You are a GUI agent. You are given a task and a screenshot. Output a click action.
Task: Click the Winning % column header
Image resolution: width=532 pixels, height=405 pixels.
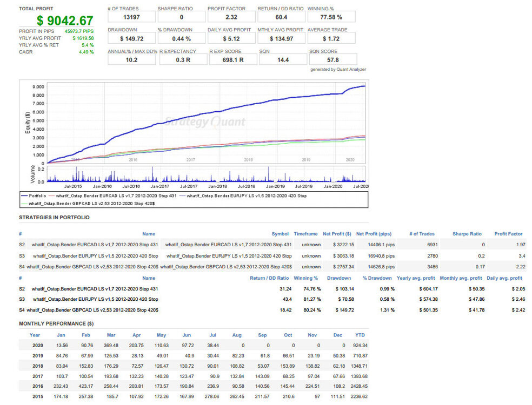pos(305,278)
